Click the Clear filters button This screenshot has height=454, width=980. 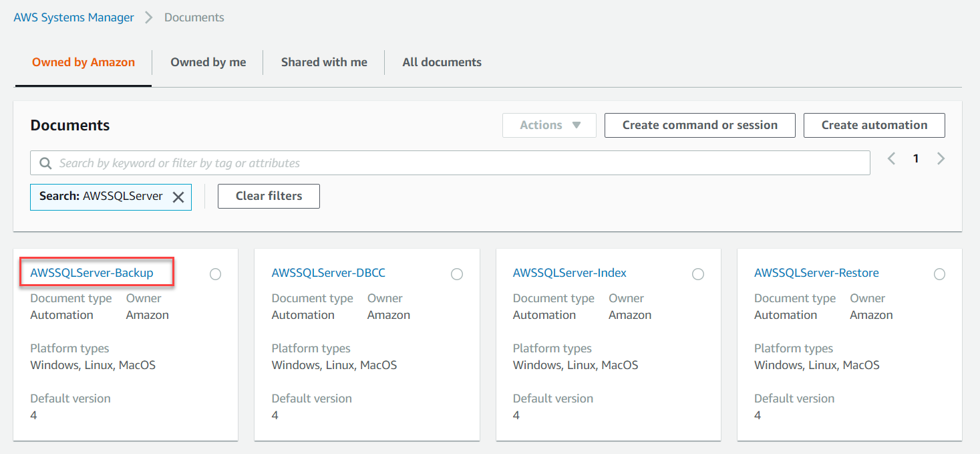click(x=269, y=196)
